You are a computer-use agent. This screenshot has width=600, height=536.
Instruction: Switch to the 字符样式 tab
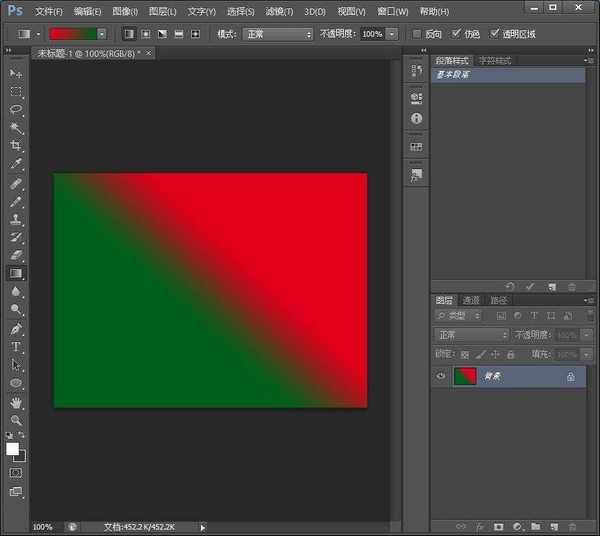pos(495,61)
